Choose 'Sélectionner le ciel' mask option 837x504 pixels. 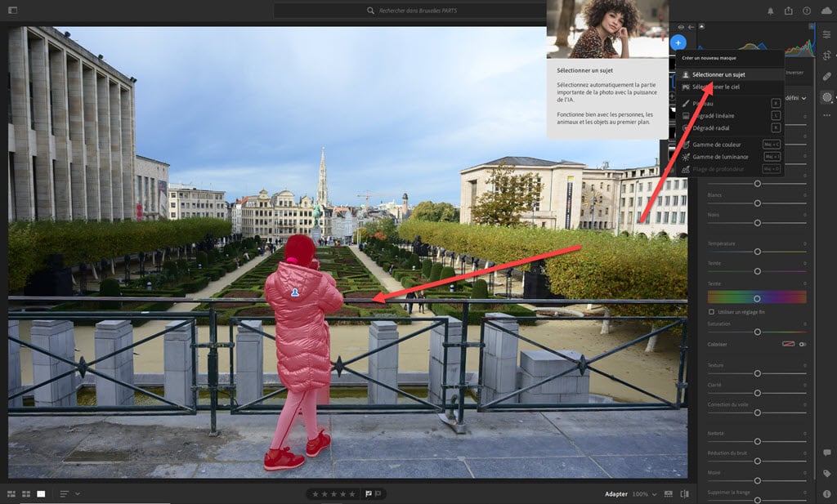tap(730, 87)
